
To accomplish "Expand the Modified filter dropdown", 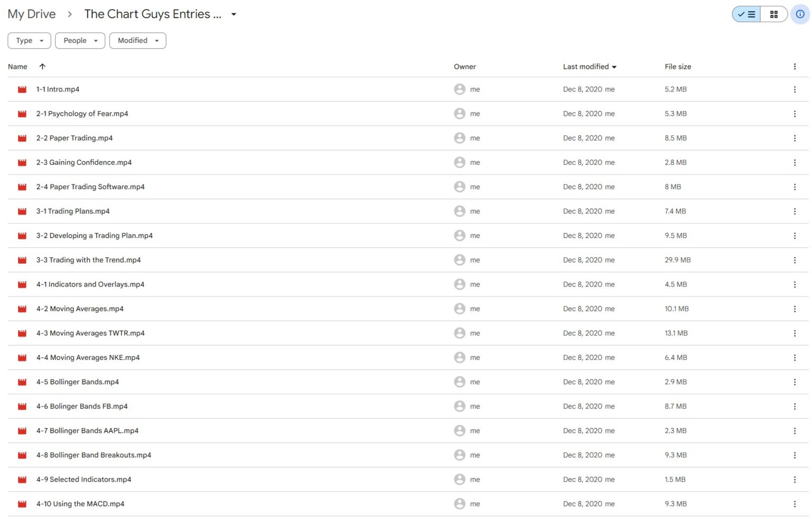I will pyautogui.click(x=137, y=41).
